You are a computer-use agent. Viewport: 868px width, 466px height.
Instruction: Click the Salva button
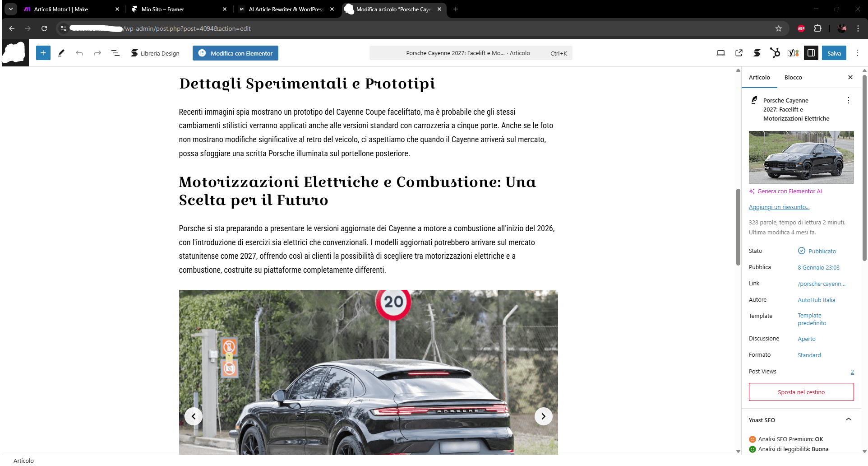[x=834, y=53]
